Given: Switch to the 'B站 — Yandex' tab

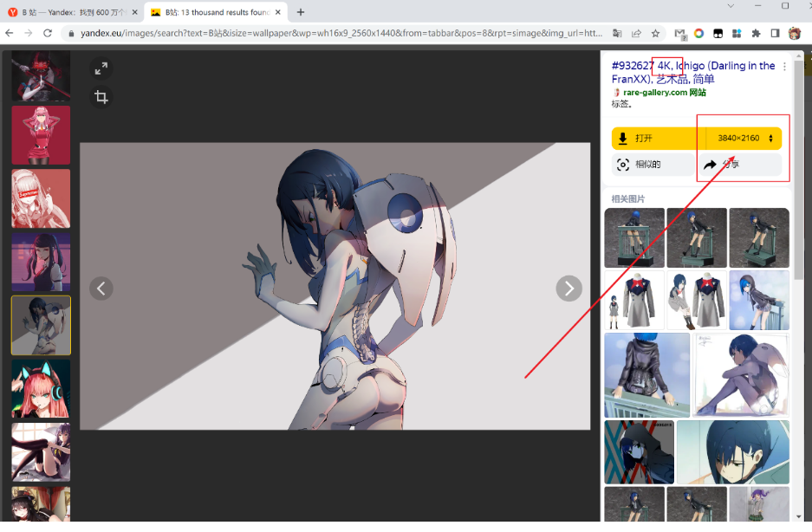Looking at the screenshot, I should point(73,12).
